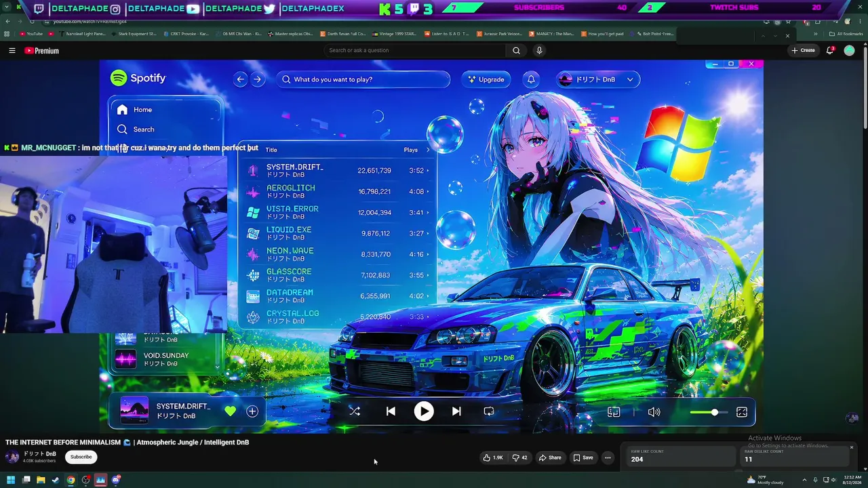
Task: Add SYSTEM.DRIFT_ with the plus circle icon
Action: click(252, 411)
